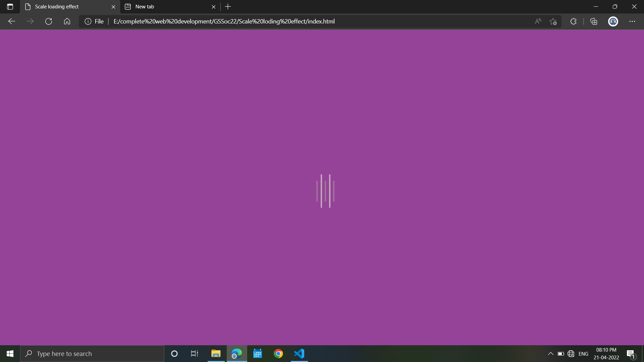Close the New tab
The image size is (644, 362).
214,6
